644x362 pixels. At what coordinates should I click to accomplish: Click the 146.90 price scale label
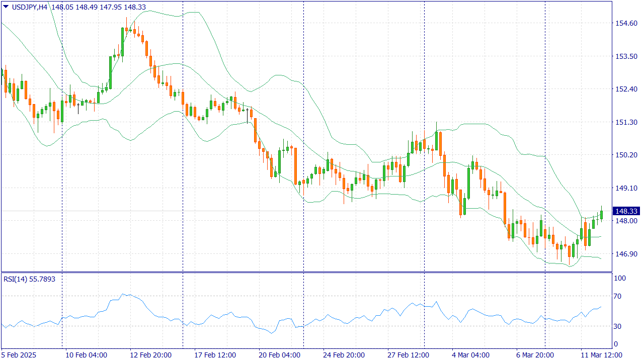[x=626, y=254]
